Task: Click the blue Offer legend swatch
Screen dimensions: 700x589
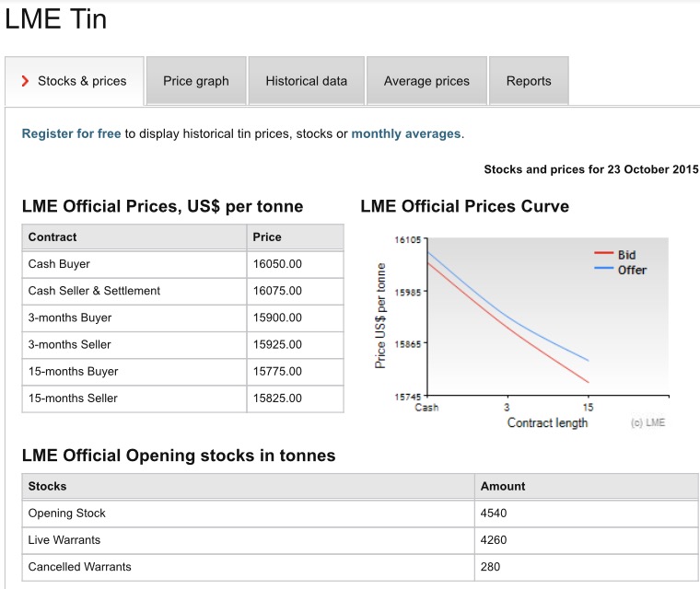Action: (x=603, y=268)
